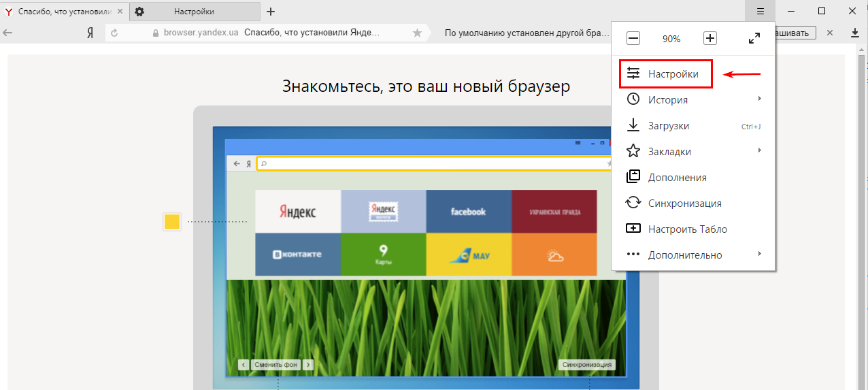Click the zoom in plus button
The height and width of the screenshot is (390, 868).
tap(710, 39)
